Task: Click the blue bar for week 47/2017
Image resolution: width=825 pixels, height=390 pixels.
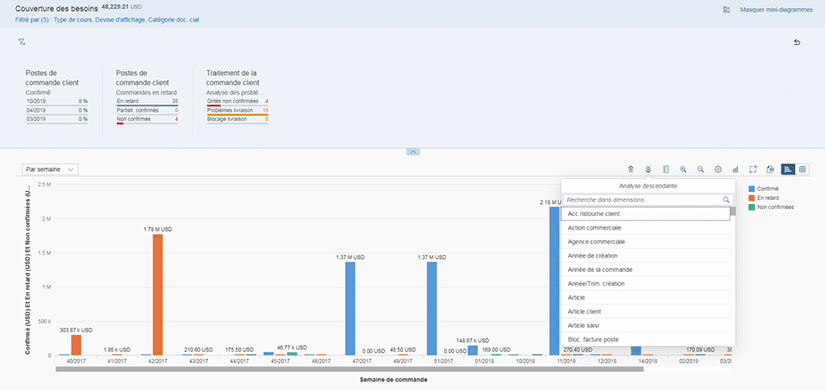Action: pos(350,308)
